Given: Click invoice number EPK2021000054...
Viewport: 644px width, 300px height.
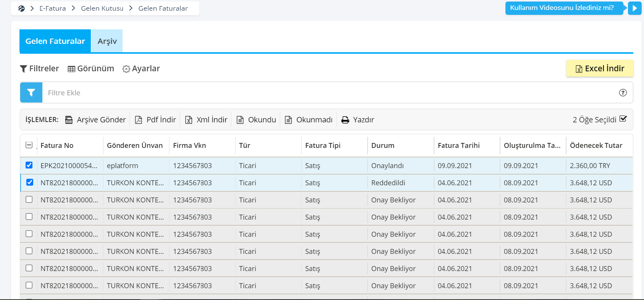Looking at the screenshot, I should [x=69, y=166].
